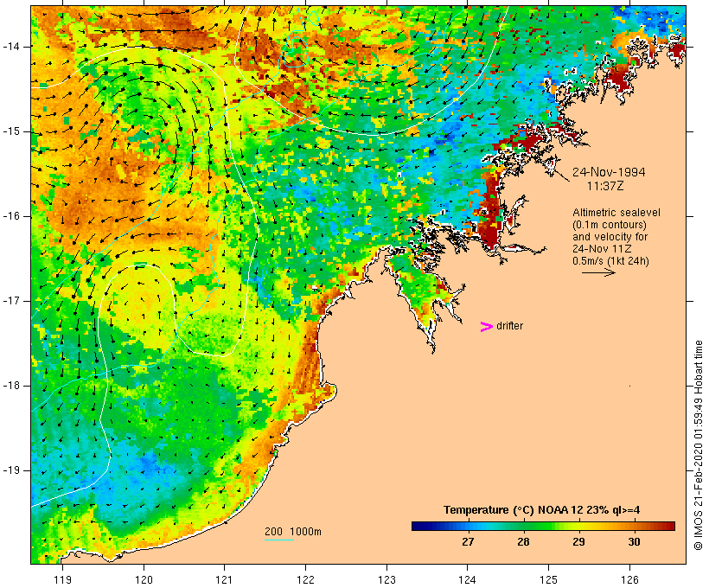Viewport: 709px width, 588px height.
Task: Click the 28 degree green colorbar region
Action: coord(523,526)
